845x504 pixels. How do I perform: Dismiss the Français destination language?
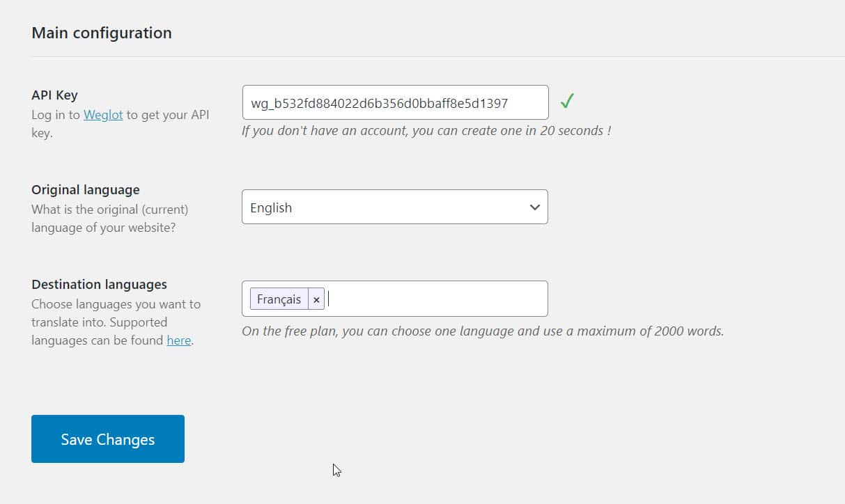[317, 299]
